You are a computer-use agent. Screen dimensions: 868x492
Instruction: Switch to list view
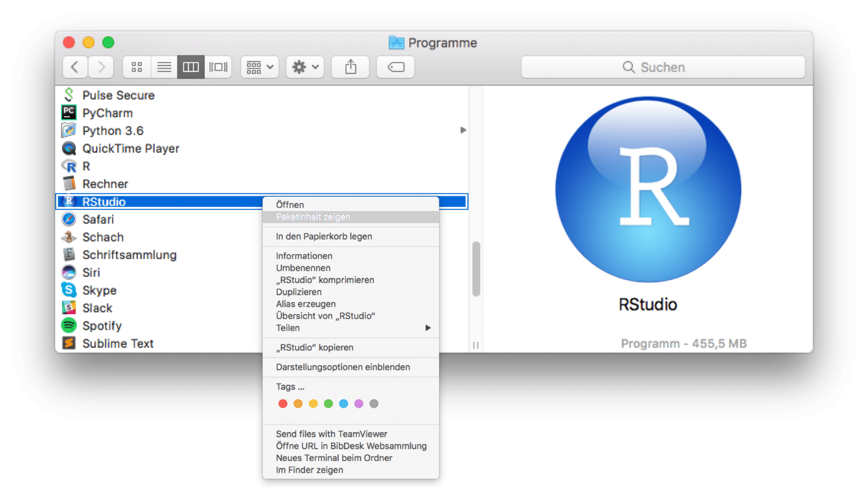click(164, 67)
